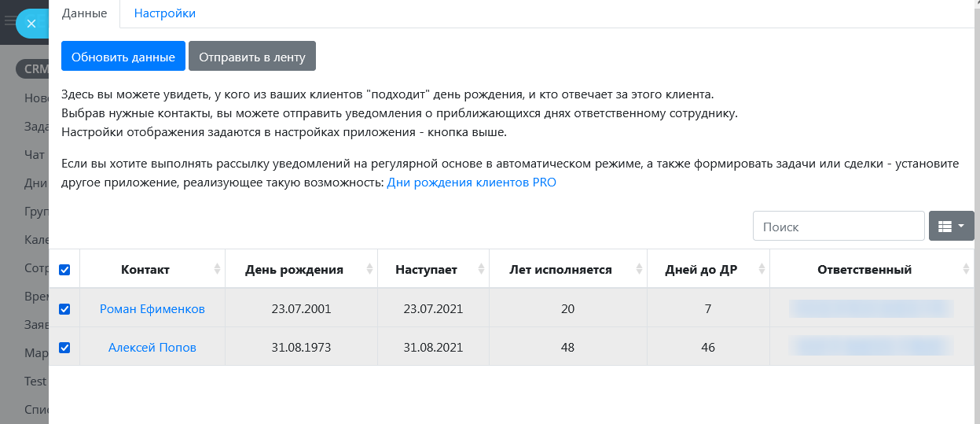Sort by the Ответственный column arrows
The image size is (980, 424).
966,270
